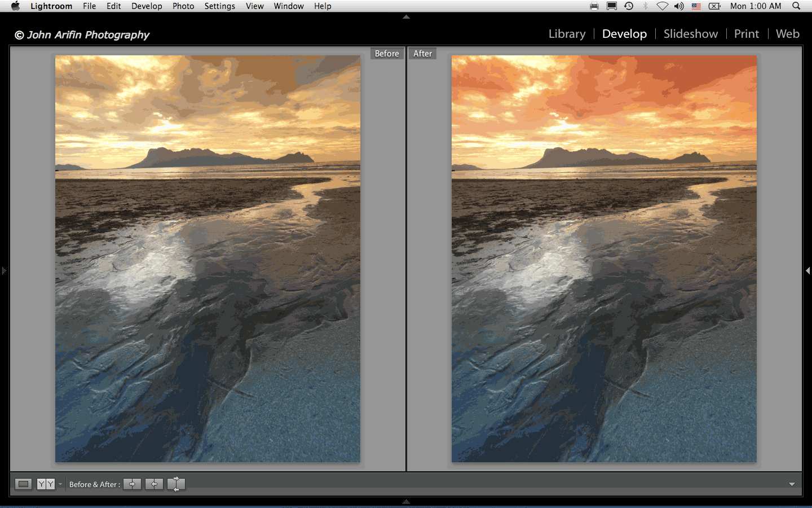Swap Before and After settings
This screenshot has width=812, height=508.
pyautogui.click(x=176, y=484)
